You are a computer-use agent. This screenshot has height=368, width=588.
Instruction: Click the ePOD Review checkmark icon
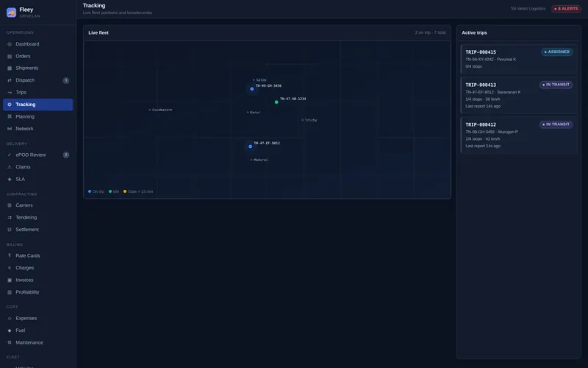point(10,155)
